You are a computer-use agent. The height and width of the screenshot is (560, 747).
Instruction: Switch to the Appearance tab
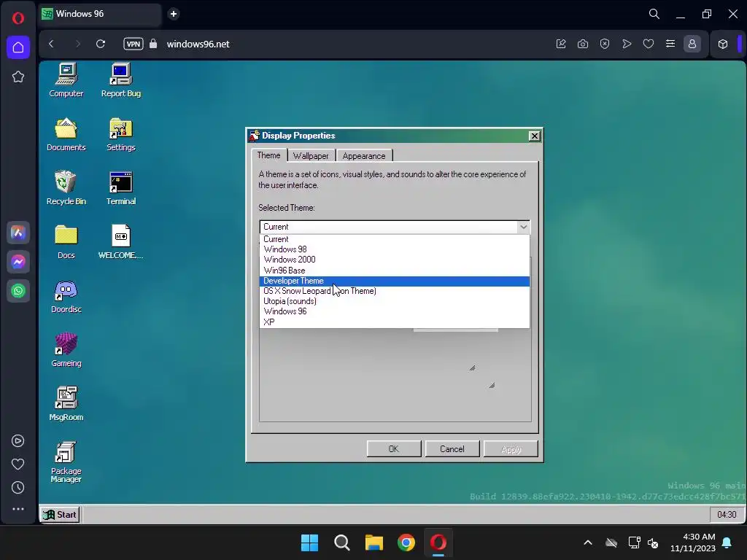pyautogui.click(x=364, y=156)
